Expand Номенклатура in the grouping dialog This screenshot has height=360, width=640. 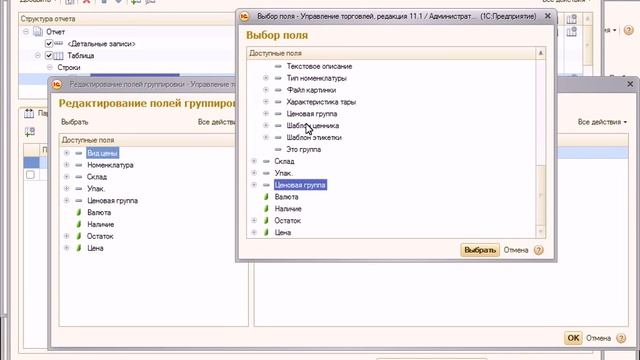point(67,165)
